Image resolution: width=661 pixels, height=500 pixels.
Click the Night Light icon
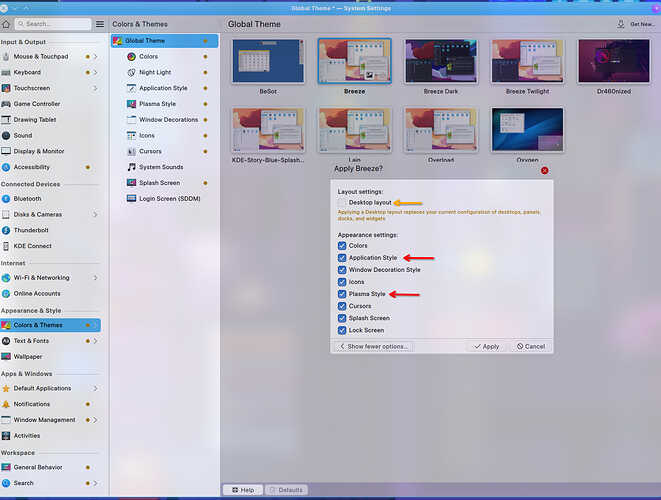(x=132, y=73)
